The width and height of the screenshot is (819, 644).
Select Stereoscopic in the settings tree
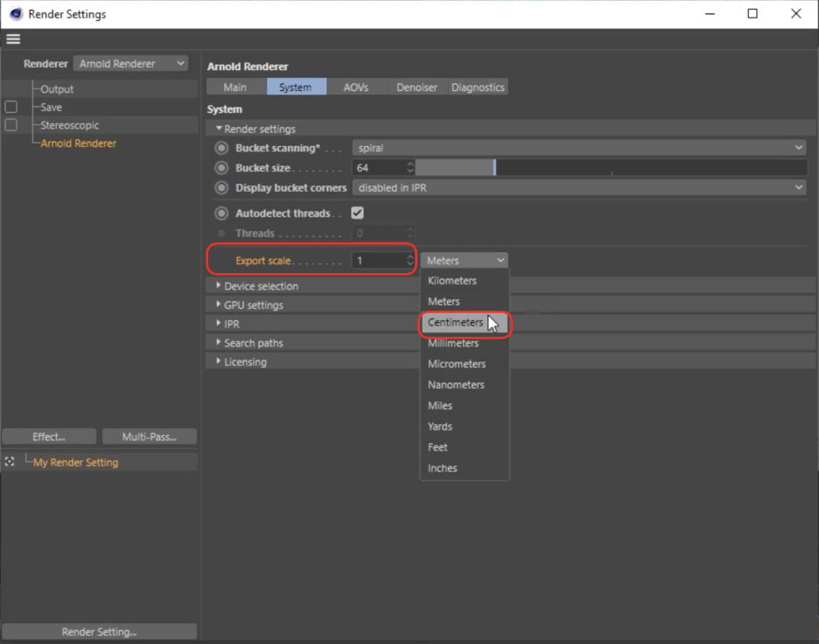coord(70,125)
